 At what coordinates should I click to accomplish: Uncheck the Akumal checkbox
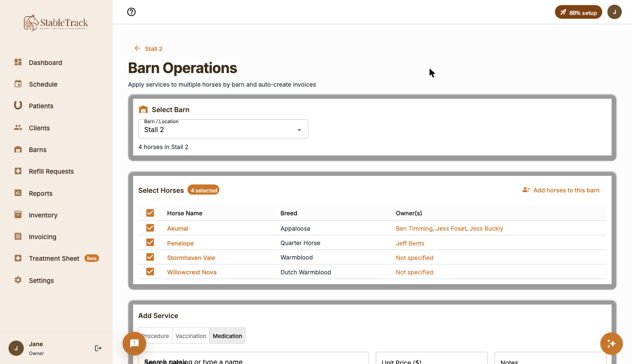[x=150, y=228]
